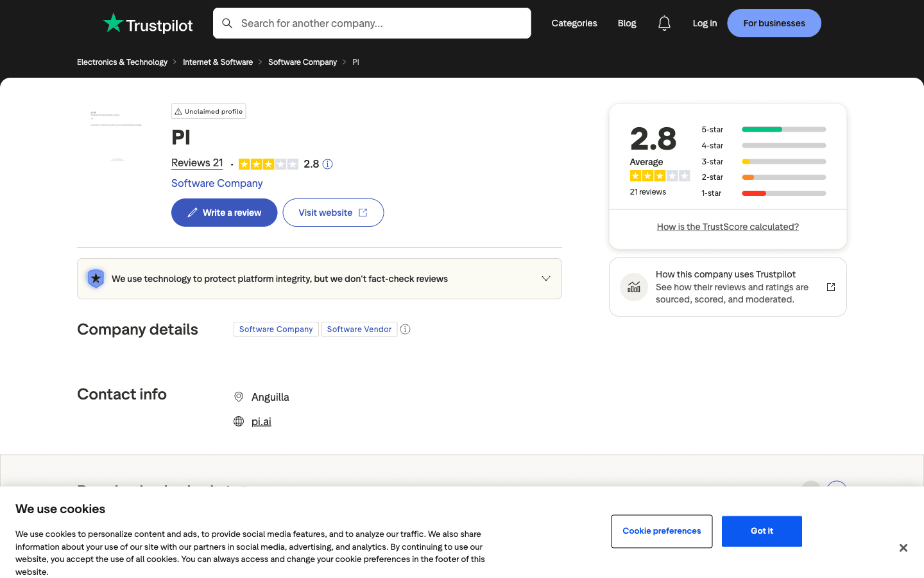
Task: Open the Reviews 21 link
Action: (197, 162)
